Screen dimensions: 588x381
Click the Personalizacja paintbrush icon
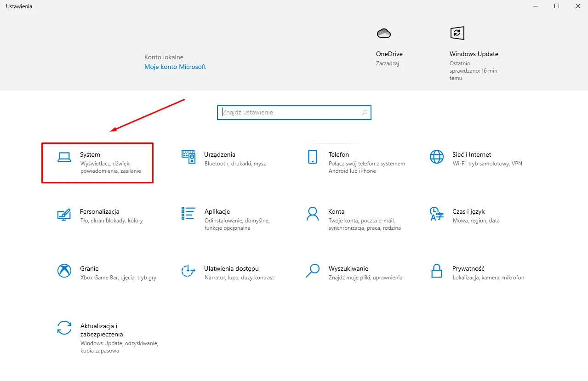pos(64,214)
